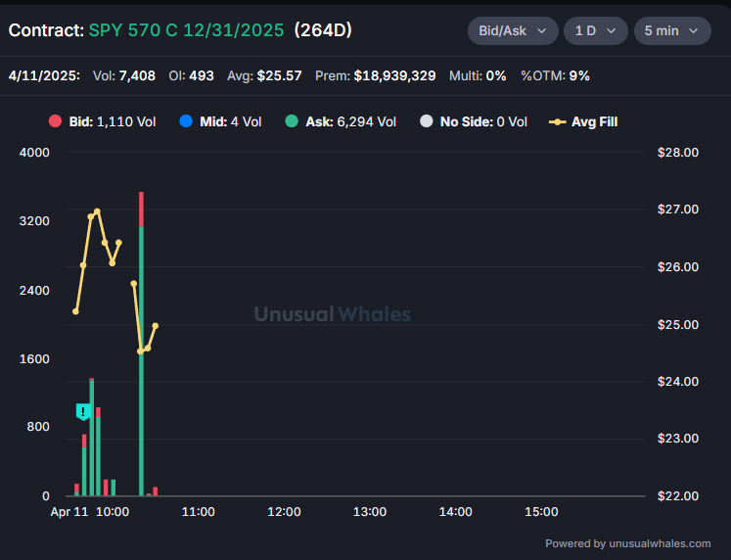Click the last Avg Fill point at $25
This screenshot has height=560, width=731.
pos(156,326)
